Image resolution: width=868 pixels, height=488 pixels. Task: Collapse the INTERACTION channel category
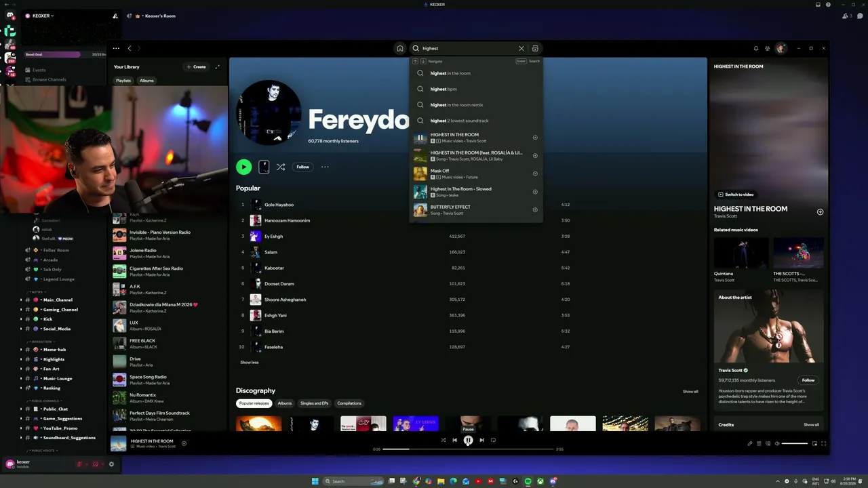pyautogui.click(x=41, y=342)
